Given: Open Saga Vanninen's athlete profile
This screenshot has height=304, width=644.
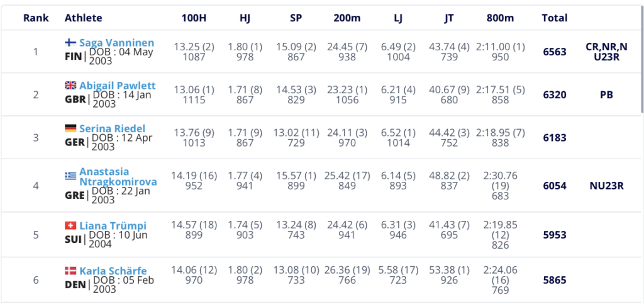Looking at the screenshot, I should (x=116, y=43).
